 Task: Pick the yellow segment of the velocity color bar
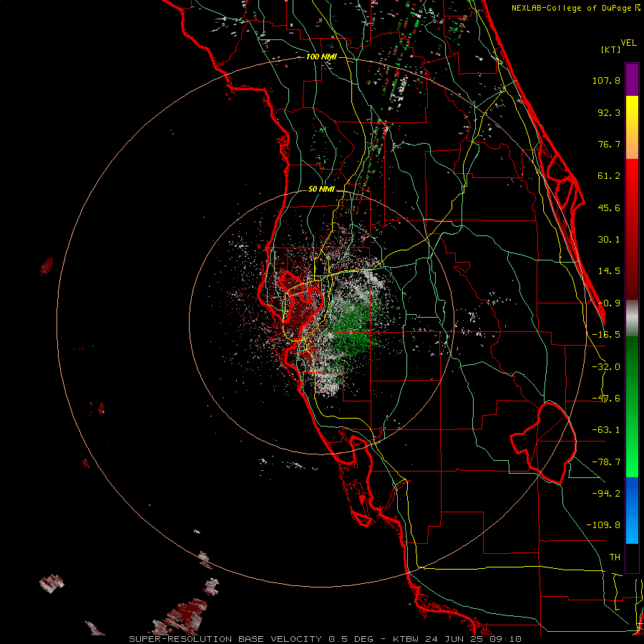632,112
